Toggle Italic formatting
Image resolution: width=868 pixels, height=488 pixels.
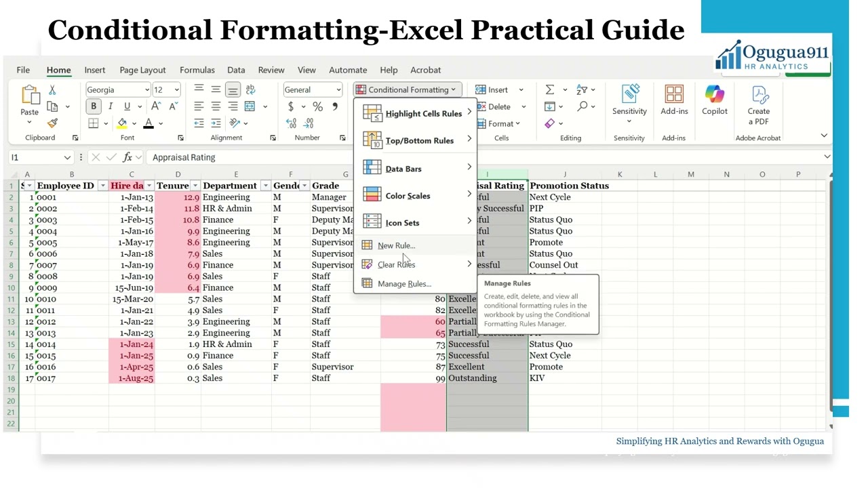[110, 106]
